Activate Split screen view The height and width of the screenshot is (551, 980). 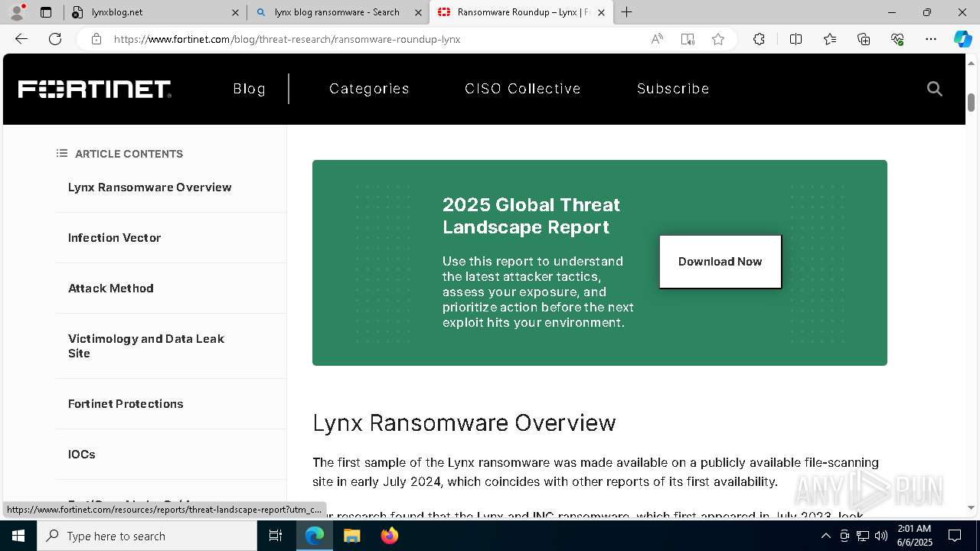(795, 39)
